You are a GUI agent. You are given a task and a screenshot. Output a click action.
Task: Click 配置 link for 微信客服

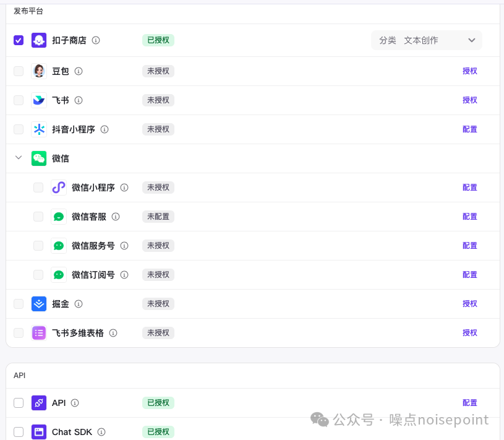[x=469, y=217]
